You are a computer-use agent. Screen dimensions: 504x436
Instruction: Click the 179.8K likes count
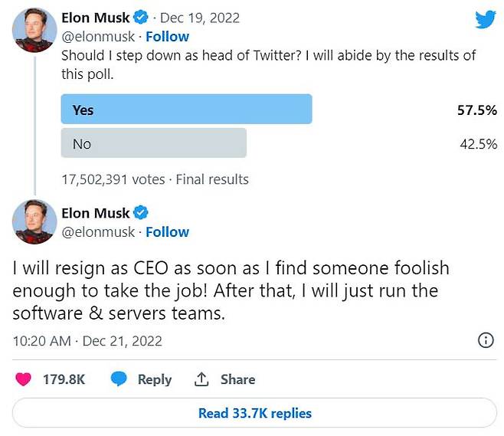point(64,379)
